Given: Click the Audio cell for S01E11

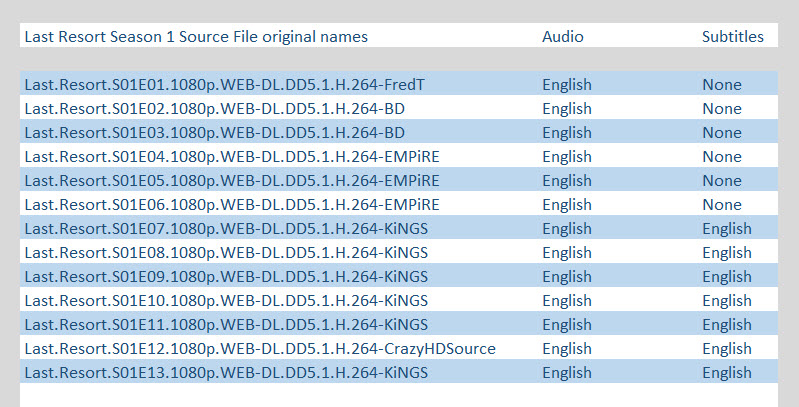Looking at the screenshot, I should click(x=567, y=324).
